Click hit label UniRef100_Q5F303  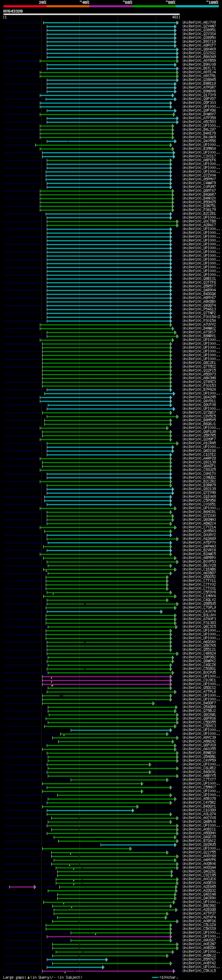click(199, 103)
